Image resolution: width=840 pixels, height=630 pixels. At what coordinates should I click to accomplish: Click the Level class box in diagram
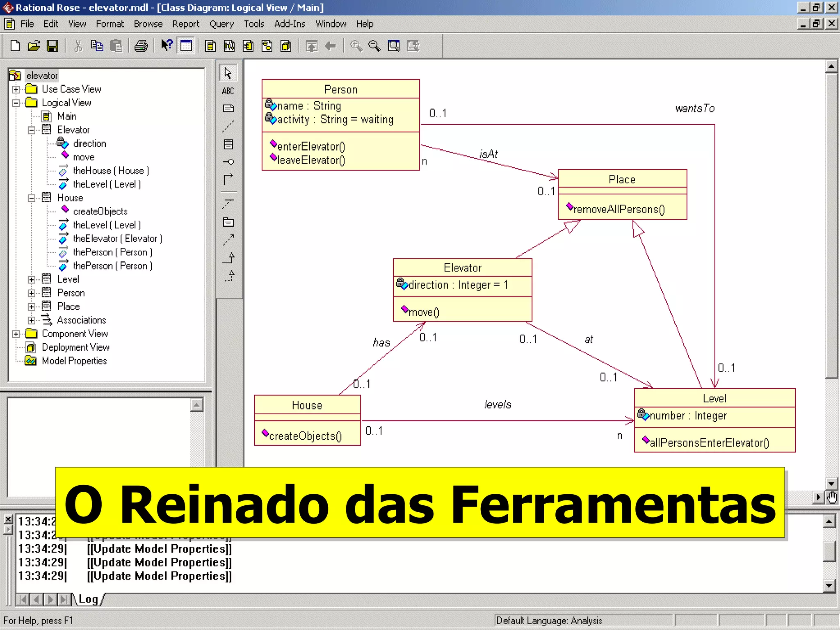(x=714, y=420)
